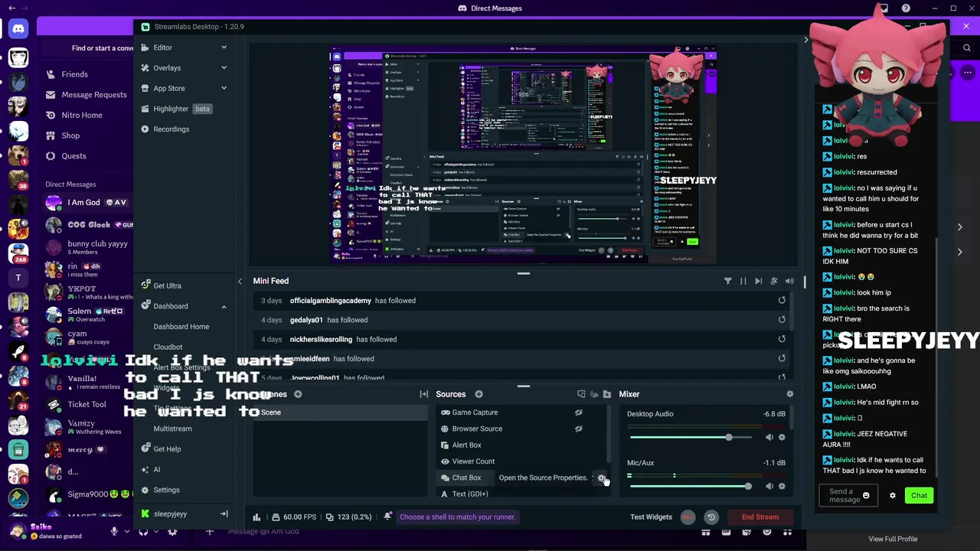Click the Choose a shell notification
Image resolution: width=980 pixels, height=551 pixels.
(x=457, y=517)
